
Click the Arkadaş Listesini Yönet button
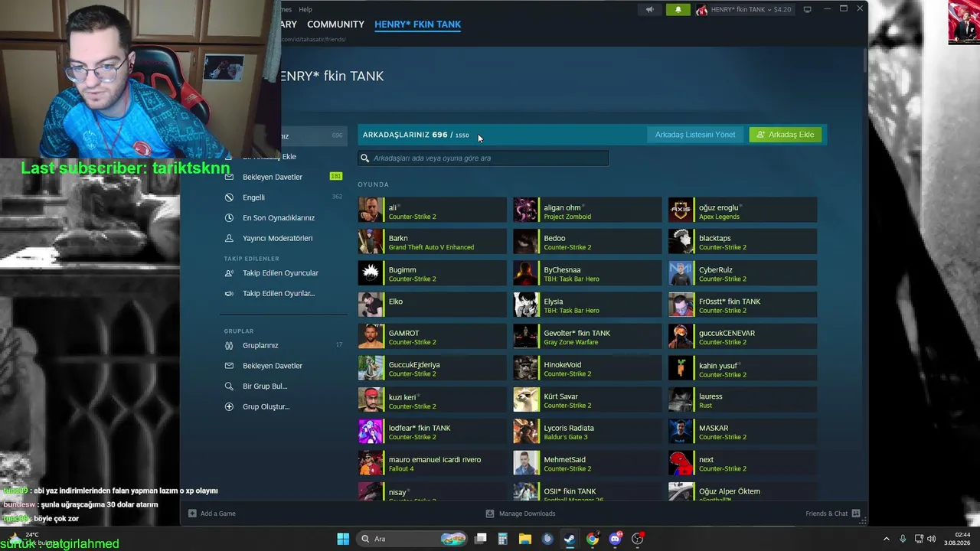point(695,135)
